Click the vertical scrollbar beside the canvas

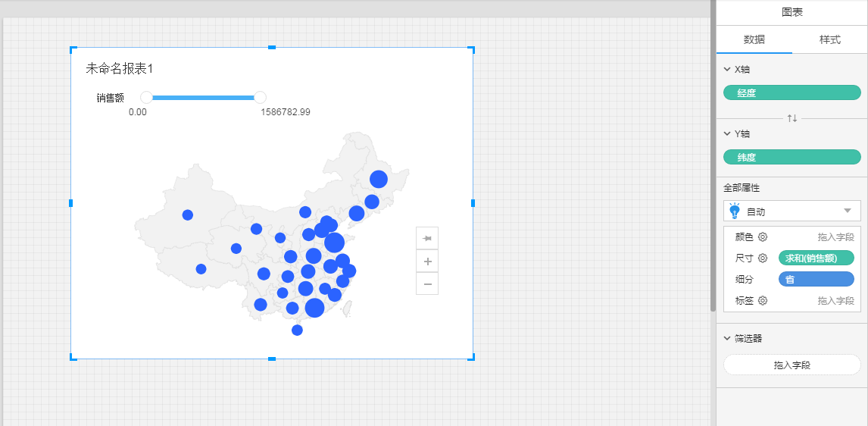(x=713, y=155)
